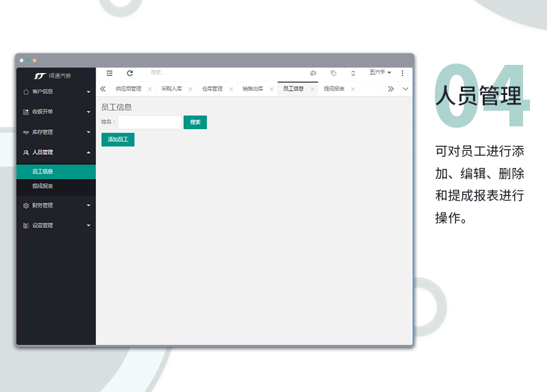Click the icon beside 库存管理
Image resolution: width=547 pixels, height=392 pixels.
tap(26, 132)
